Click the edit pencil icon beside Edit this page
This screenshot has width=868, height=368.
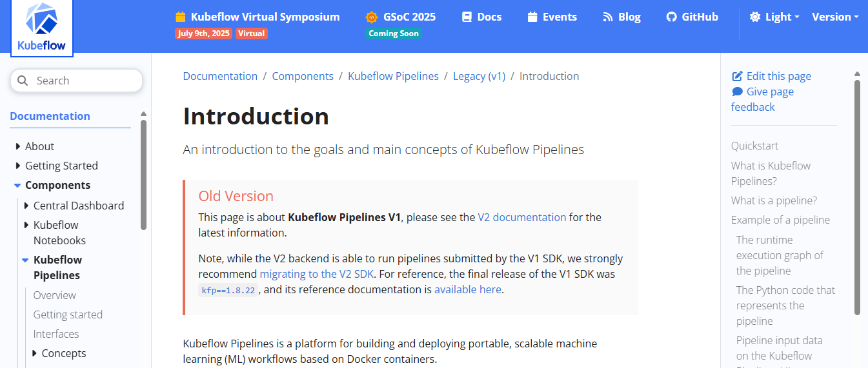pyautogui.click(x=737, y=76)
